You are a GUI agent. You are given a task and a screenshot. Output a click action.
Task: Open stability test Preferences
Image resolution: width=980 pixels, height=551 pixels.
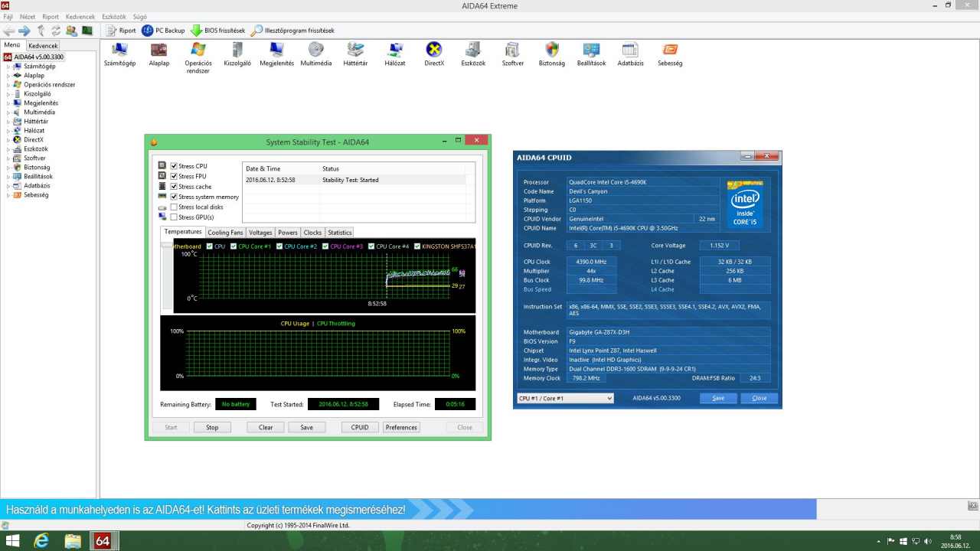point(401,428)
